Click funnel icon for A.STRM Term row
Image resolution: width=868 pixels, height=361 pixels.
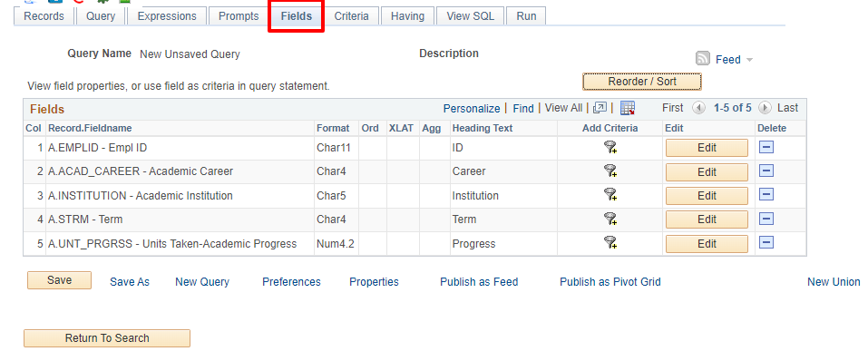610,220
